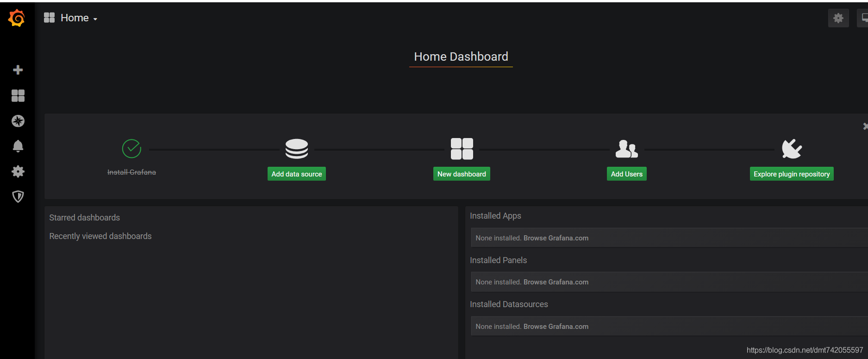Click the Grafana logo icon

[17, 18]
